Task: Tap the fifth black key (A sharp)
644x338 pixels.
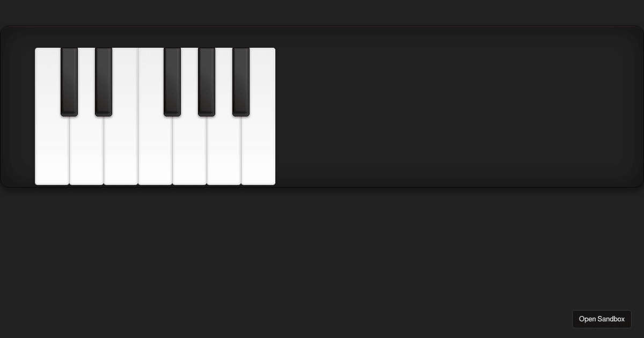Action: (x=241, y=82)
